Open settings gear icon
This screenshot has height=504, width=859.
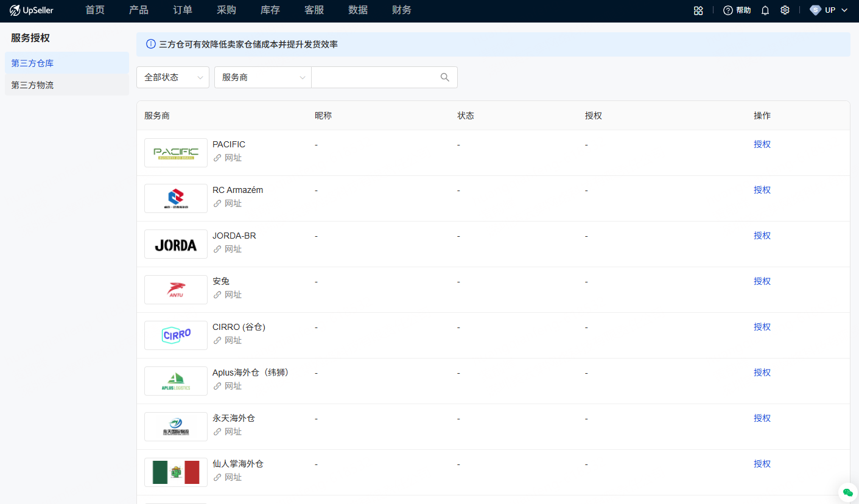pos(785,10)
